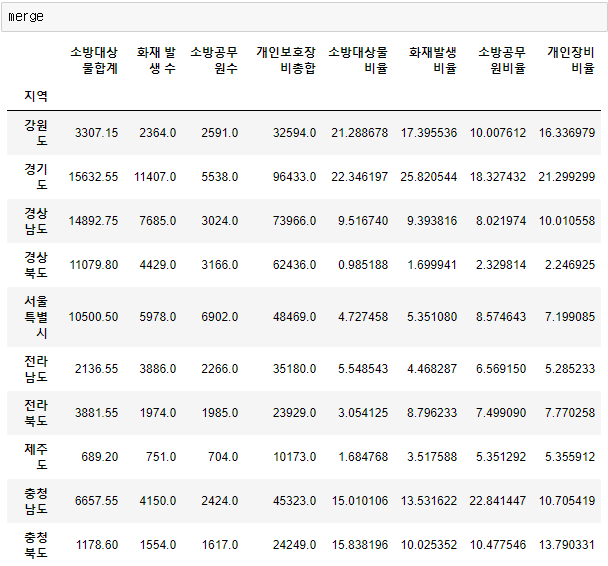Click the value 2.246925
The height and width of the screenshot is (566, 608).
point(570,265)
